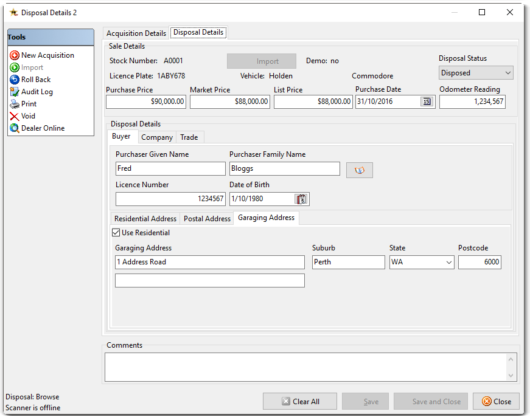530x420 pixels.
Task: Click the Save and Close button
Action: [431, 401]
